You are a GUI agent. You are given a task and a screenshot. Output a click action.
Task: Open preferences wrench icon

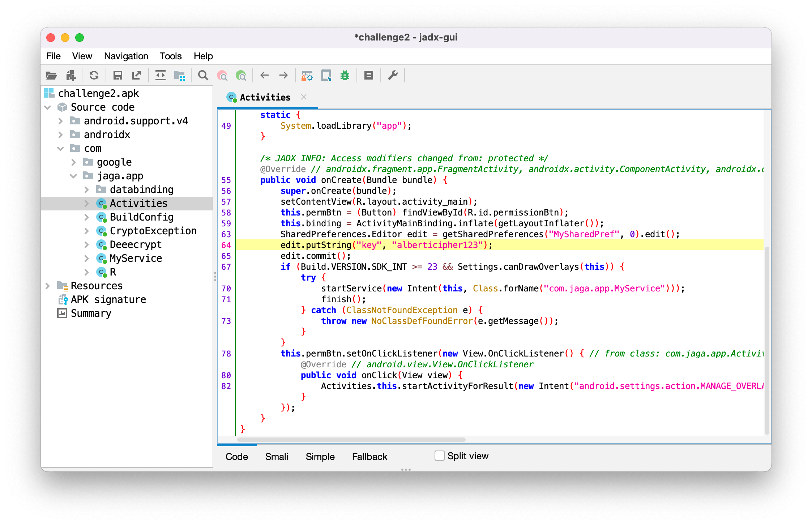click(393, 76)
